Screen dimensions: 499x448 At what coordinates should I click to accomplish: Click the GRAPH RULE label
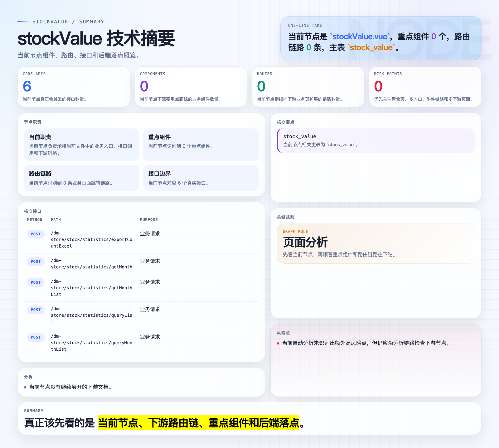(x=295, y=232)
